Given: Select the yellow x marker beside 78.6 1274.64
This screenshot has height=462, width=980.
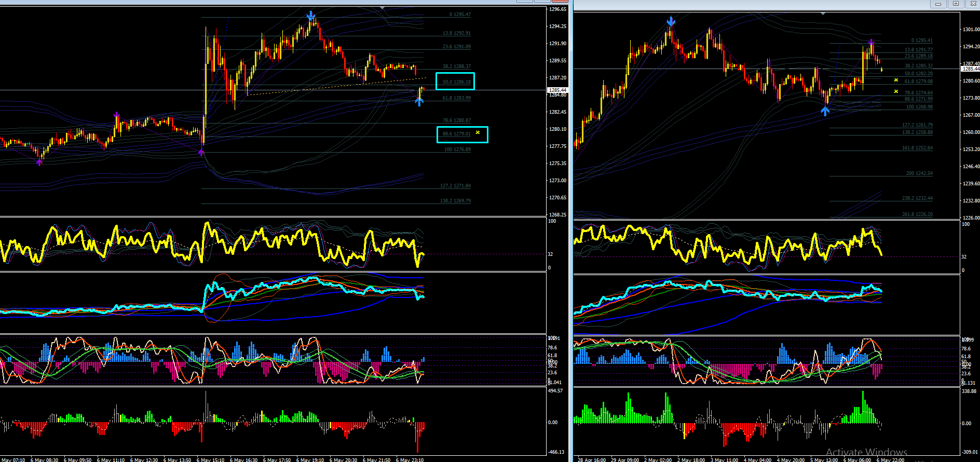Looking at the screenshot, I should coord(896,91).
